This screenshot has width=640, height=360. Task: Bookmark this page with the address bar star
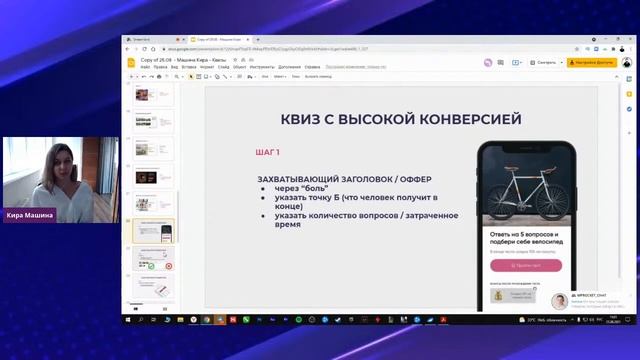(577, 49)
